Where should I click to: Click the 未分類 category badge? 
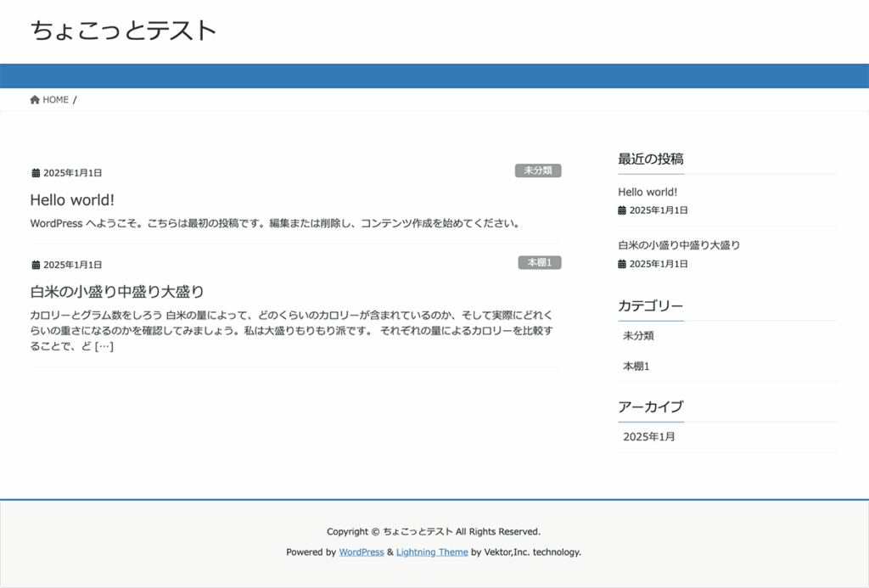click(x=538, y=171)
